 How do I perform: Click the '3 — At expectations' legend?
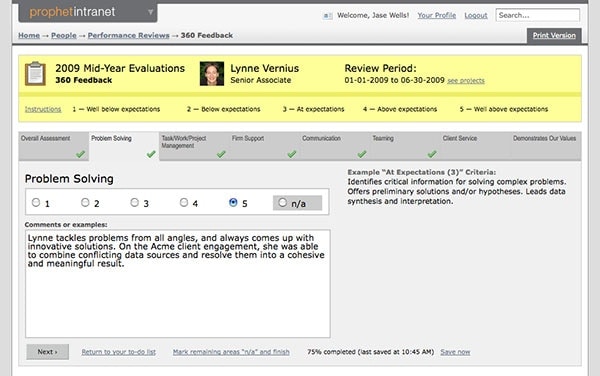click(x=313, y=109)
